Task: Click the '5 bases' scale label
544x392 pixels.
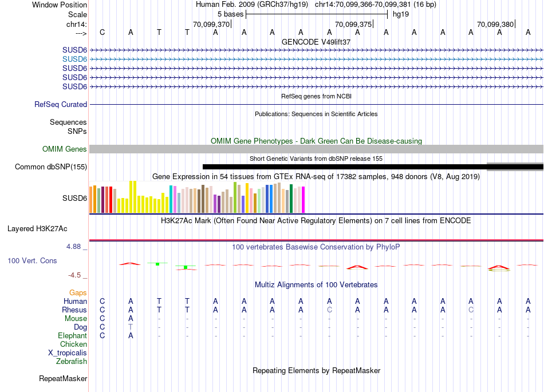Action: click(x=230, y=14)
